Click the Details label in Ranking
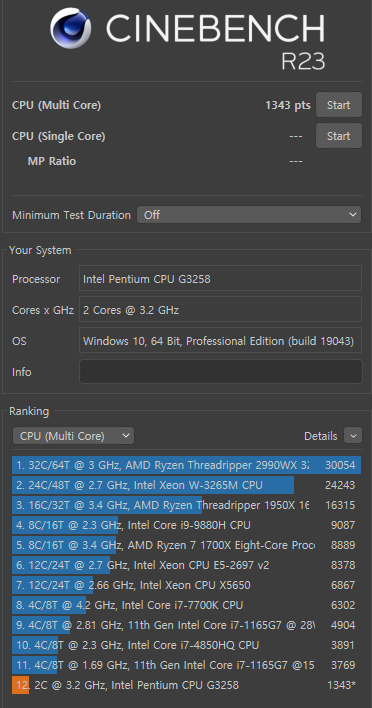Screen dimensions: 372x708 click(x=321, y=436)
